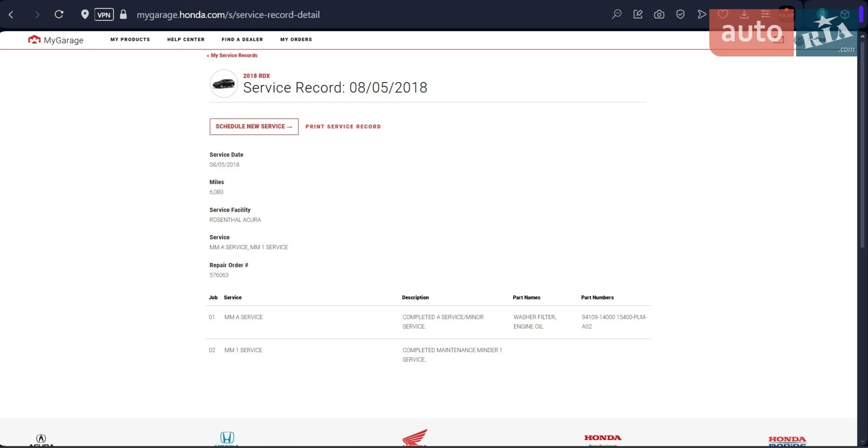Take a snapshot with the camera icon
The width and height of the screenshot is (868, 448).
pos(659,14)
